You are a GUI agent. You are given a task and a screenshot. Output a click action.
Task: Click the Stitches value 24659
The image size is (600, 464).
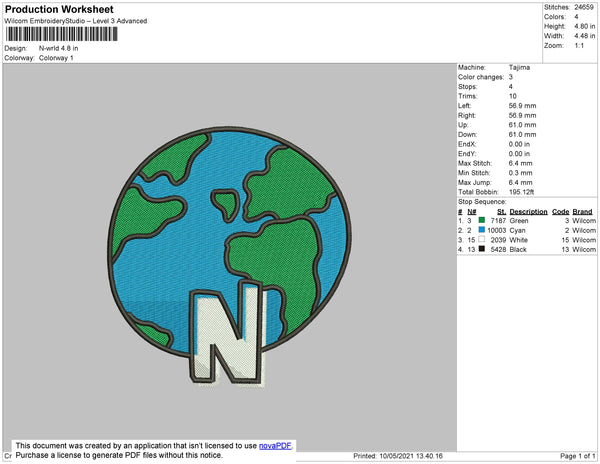pyautogui.click(x=584, y=7)
